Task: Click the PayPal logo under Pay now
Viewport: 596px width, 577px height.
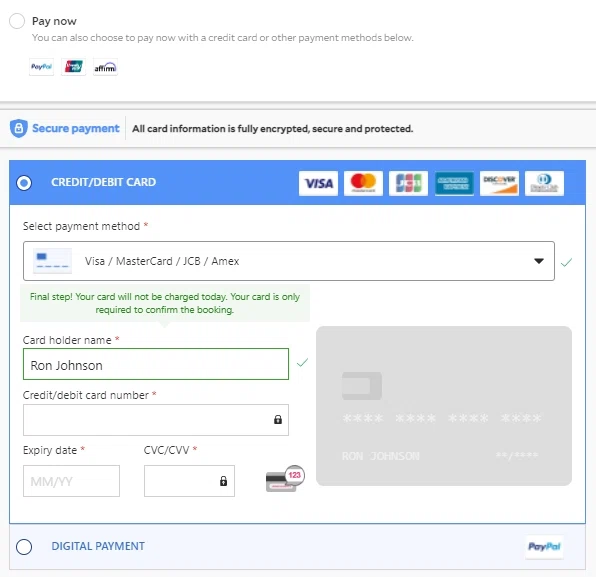Action: (x=41, y=67)
